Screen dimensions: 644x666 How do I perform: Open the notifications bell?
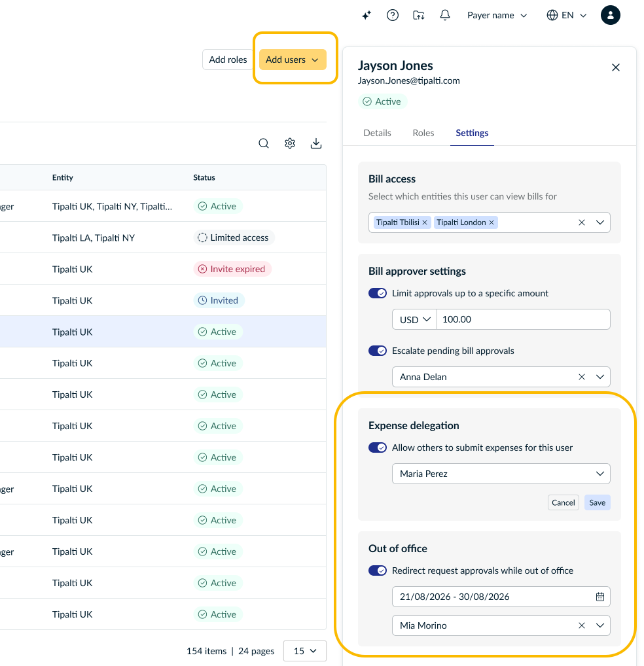[445, 15]
